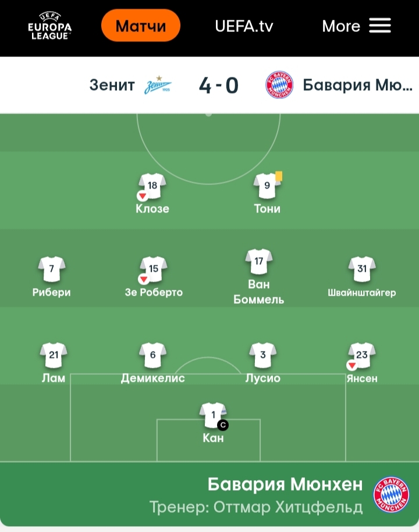The image size is (419, 532).
Task: Tap the 4 - 0 match score
Action: pyautogui.click(x=218, y=85)
